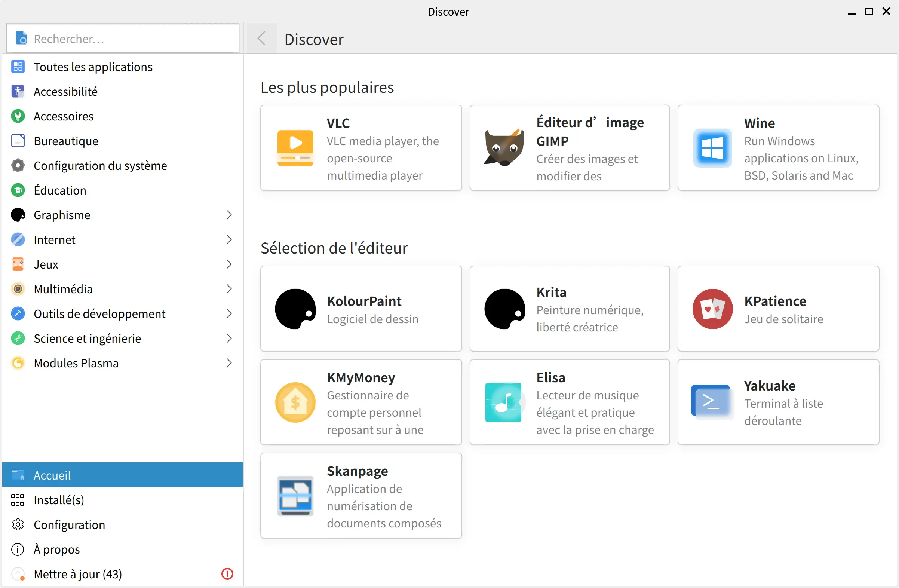Click the Krita palette icon

click(x=504, y=309)
